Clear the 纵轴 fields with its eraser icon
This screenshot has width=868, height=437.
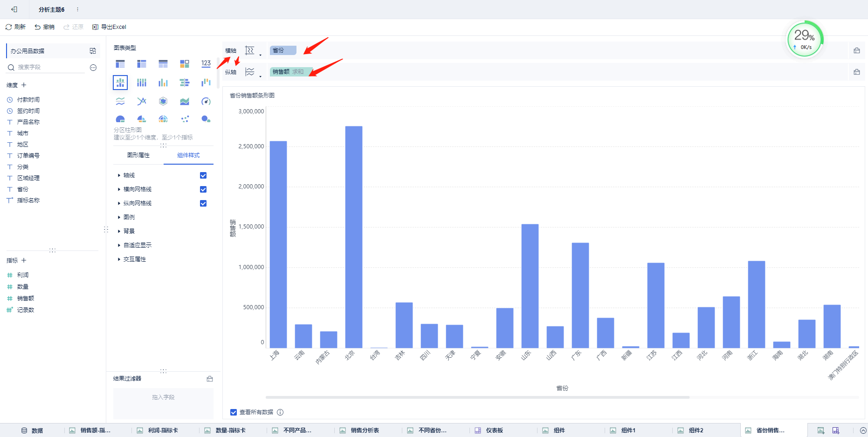[857, 72]
